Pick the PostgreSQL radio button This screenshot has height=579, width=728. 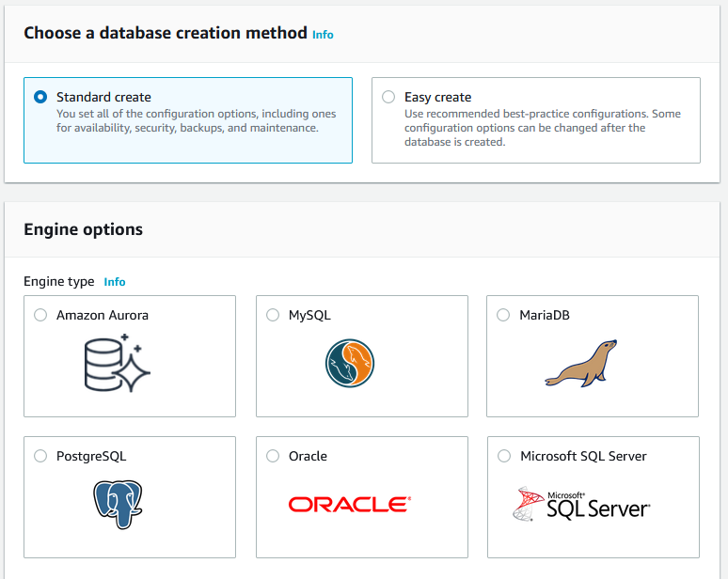[x=40, y=456]
